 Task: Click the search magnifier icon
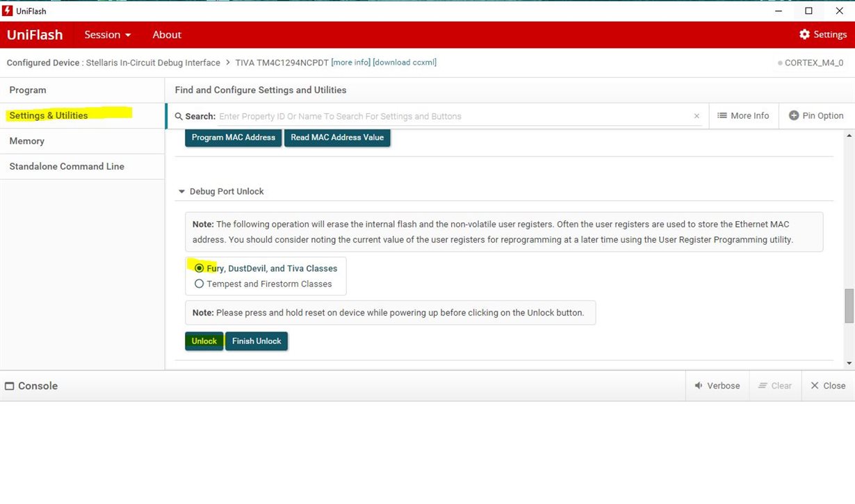(x=179, y=116)
